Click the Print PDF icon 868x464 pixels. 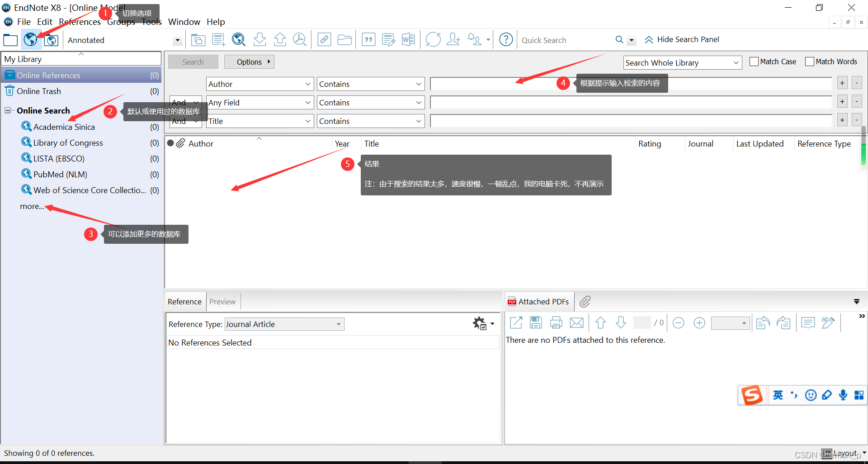tap(556, 323)
